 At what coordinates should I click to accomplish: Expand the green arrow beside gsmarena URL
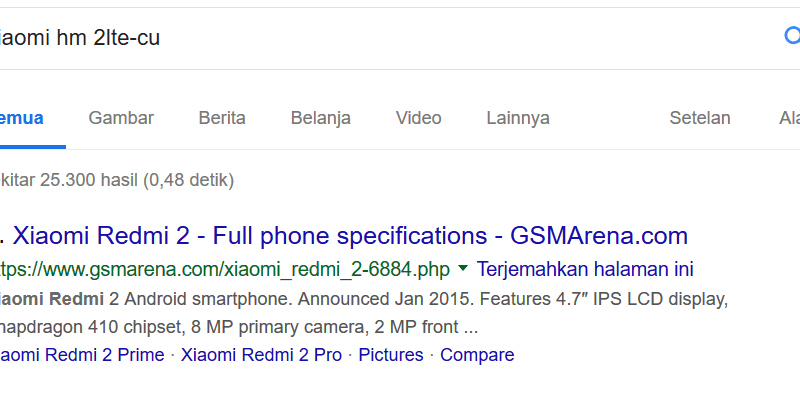[x=463, y=268]
